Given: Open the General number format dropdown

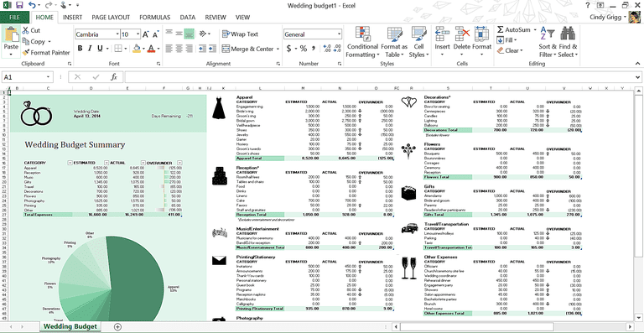Looking at the screenshot, I should coord(340,34).
